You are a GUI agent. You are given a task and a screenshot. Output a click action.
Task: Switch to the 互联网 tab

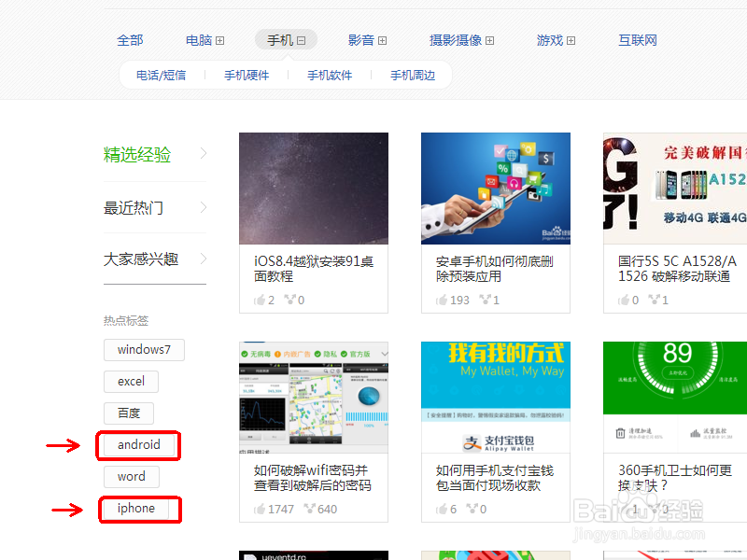click(637, 39)
